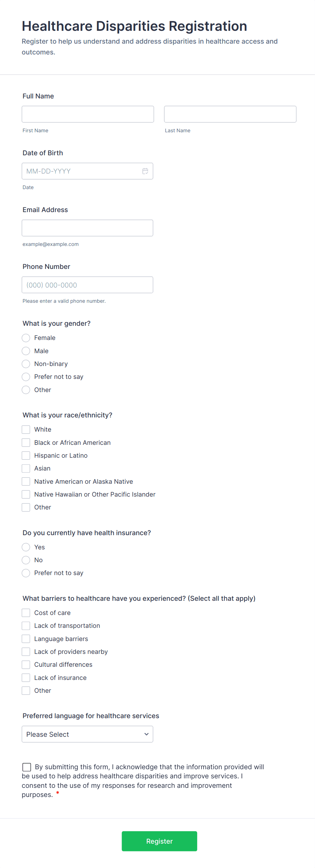Select Female gender option

26,338
